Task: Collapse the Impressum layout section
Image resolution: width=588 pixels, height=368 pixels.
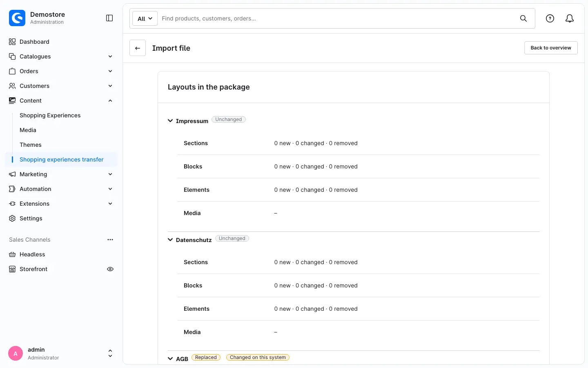Action: (x=170, y=121)
